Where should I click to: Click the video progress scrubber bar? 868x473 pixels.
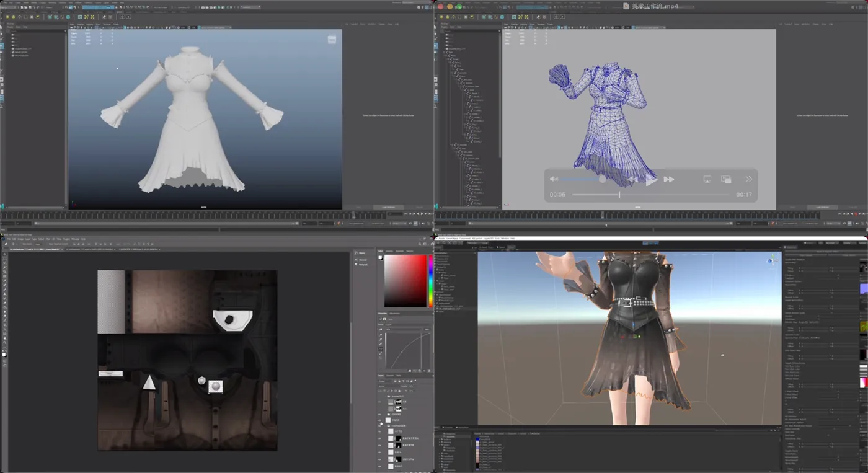coord(651,195)
